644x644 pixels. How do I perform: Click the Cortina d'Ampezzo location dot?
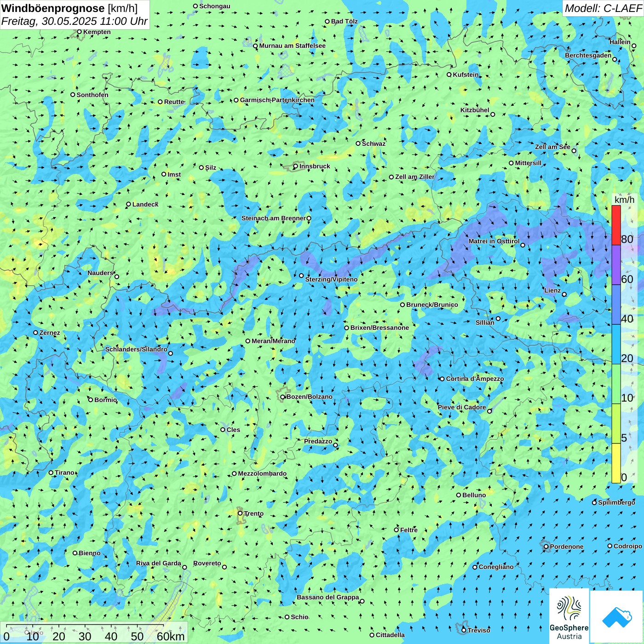443,379
